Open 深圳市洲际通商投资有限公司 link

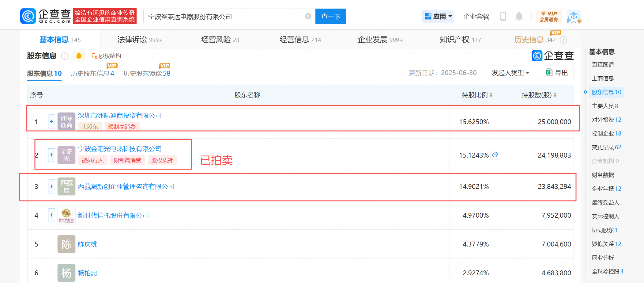(x=120, y=116)
